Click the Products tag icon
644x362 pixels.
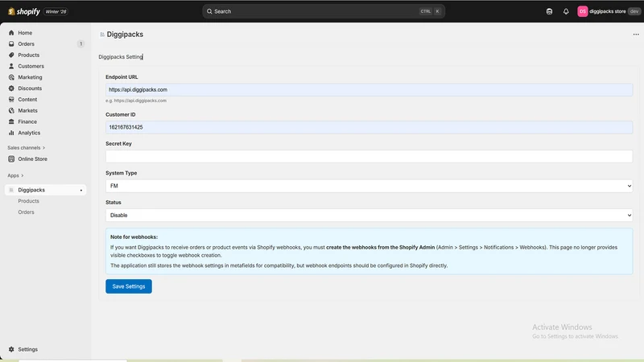tap(11, 55)
